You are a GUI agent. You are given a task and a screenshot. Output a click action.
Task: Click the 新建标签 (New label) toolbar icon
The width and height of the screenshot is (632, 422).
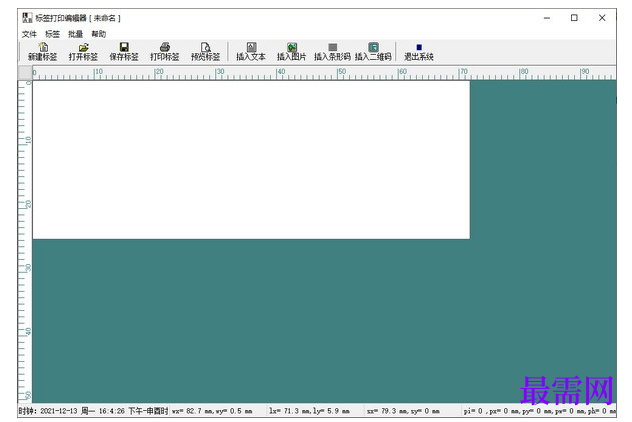tap(43, 52)
